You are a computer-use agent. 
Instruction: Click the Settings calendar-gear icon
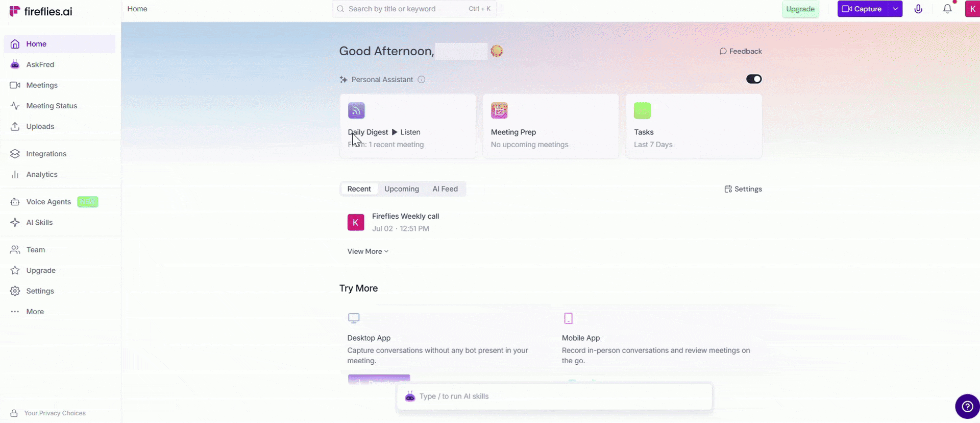[x=728, y=189]
